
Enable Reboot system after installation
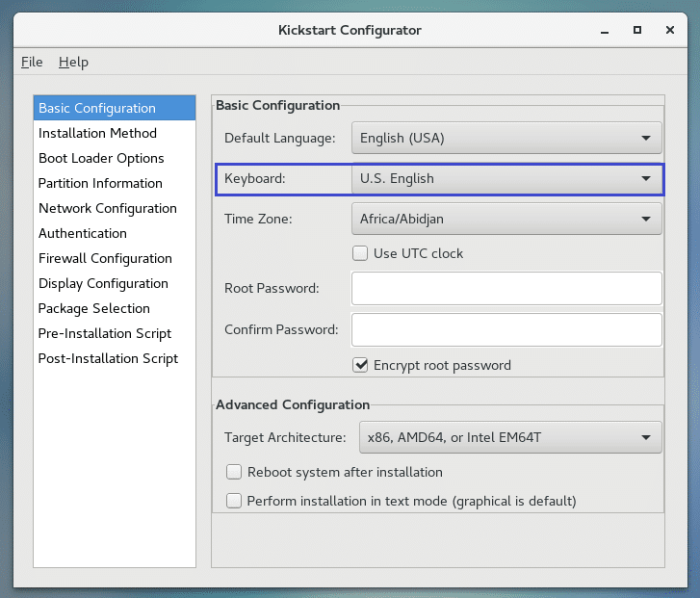(x=234, y=472)
